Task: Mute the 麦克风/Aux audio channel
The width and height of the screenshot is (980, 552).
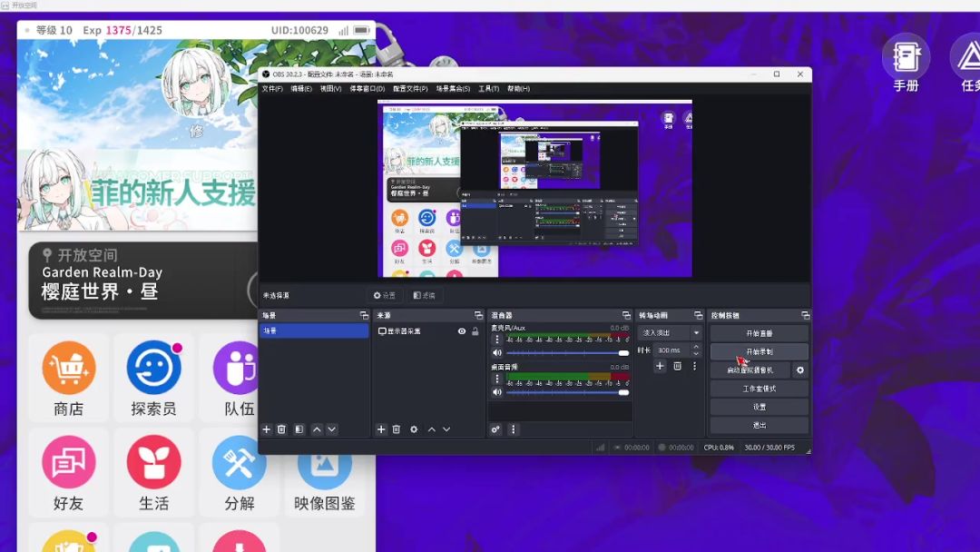Action: point(496,352)
